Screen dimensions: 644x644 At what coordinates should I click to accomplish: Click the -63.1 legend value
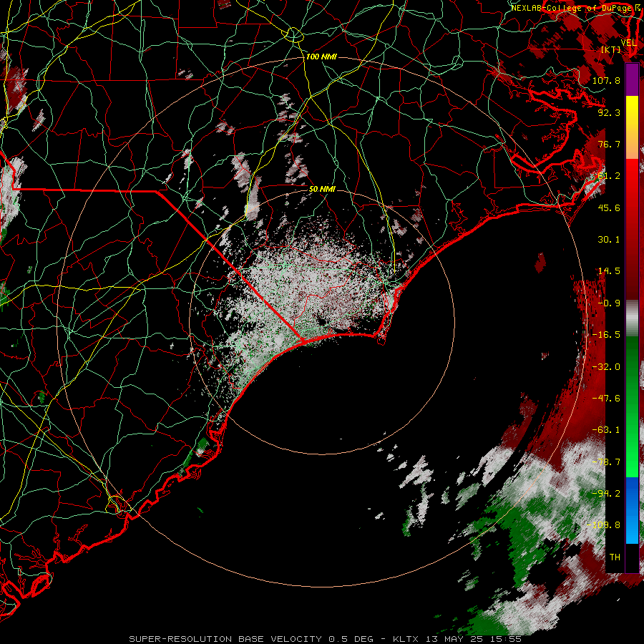coord(606,429)
